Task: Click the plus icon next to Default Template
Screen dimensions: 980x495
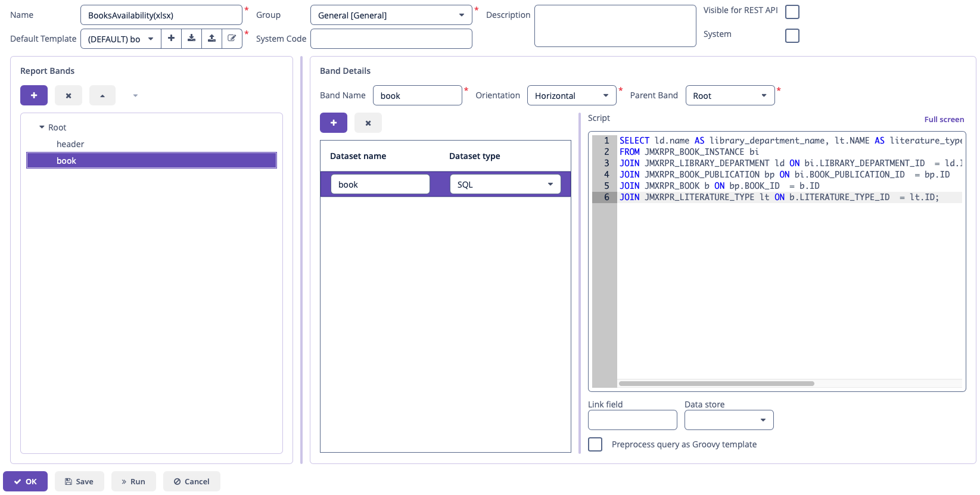Action: (171, 39)
